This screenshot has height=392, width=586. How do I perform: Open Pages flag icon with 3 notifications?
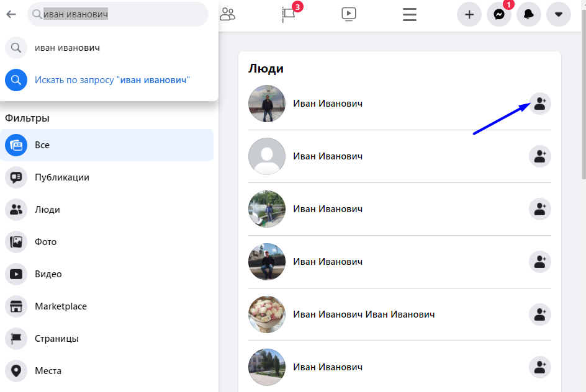click(x=289, y=14)
